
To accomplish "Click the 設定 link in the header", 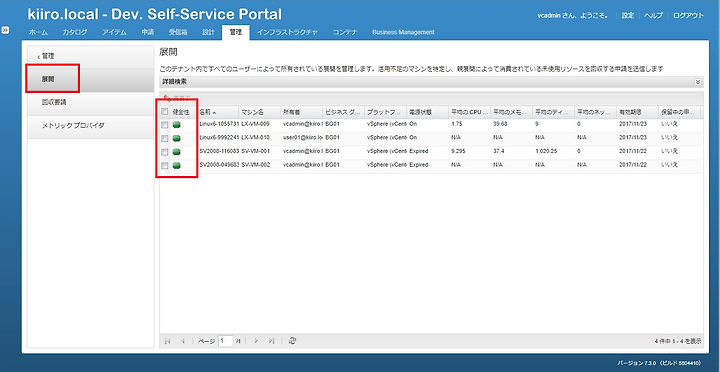I will [628, 15].
